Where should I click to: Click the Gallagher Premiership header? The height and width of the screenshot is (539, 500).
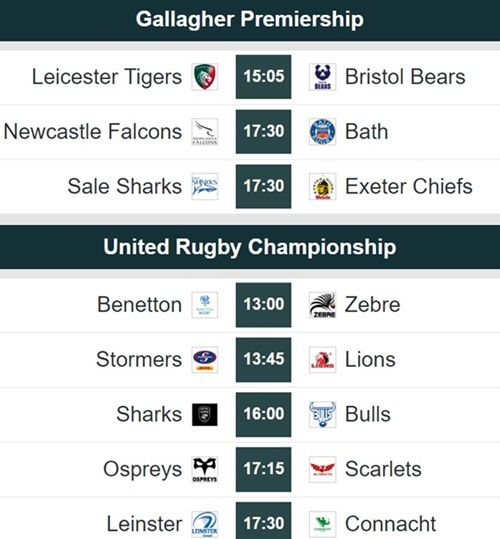tap(250, 20)
